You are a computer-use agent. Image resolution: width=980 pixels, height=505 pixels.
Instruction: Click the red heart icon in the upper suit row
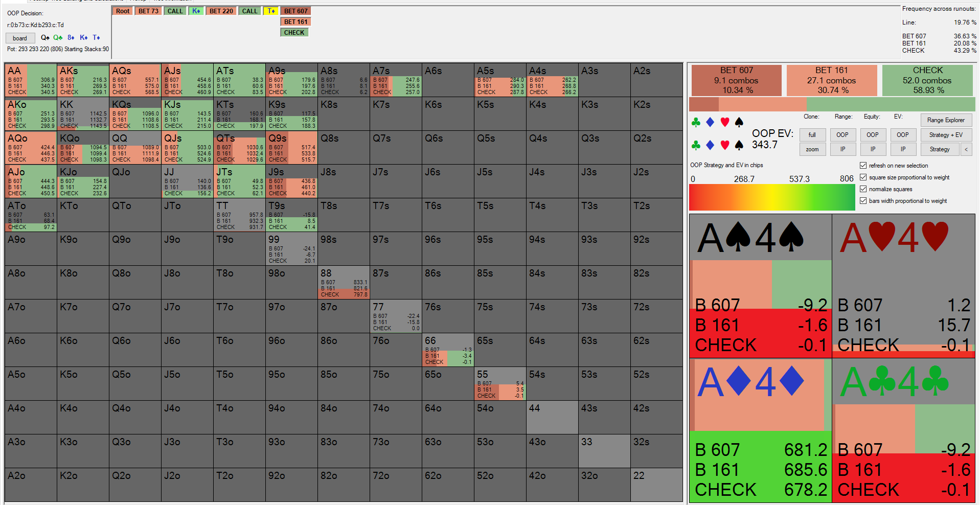click(724, 122)
